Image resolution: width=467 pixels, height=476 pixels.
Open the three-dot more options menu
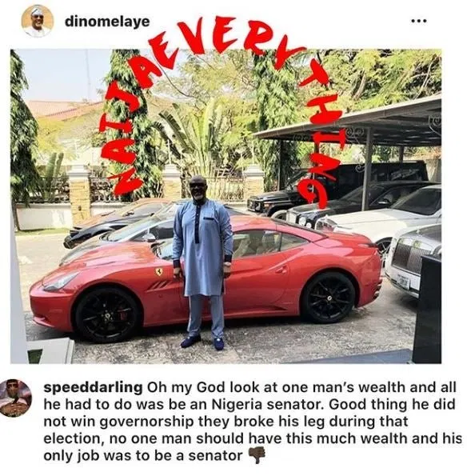(x=418, y=21)
